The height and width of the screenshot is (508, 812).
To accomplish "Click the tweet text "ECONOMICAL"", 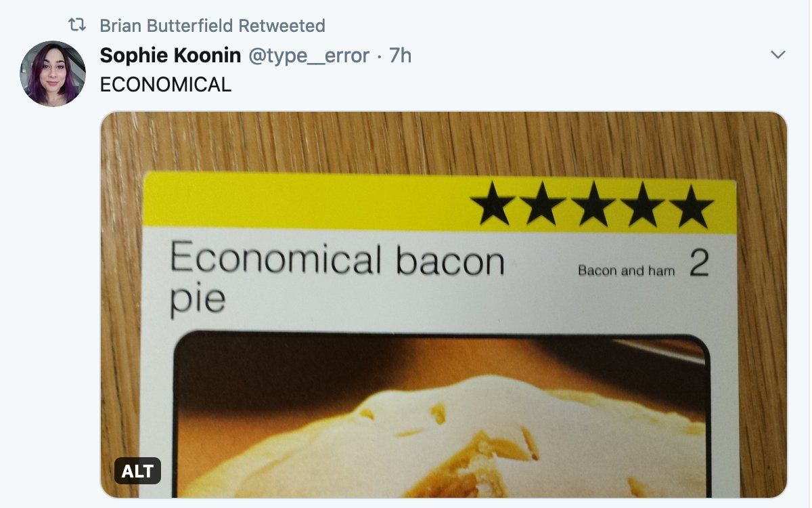I will click(x=165, y=85).
